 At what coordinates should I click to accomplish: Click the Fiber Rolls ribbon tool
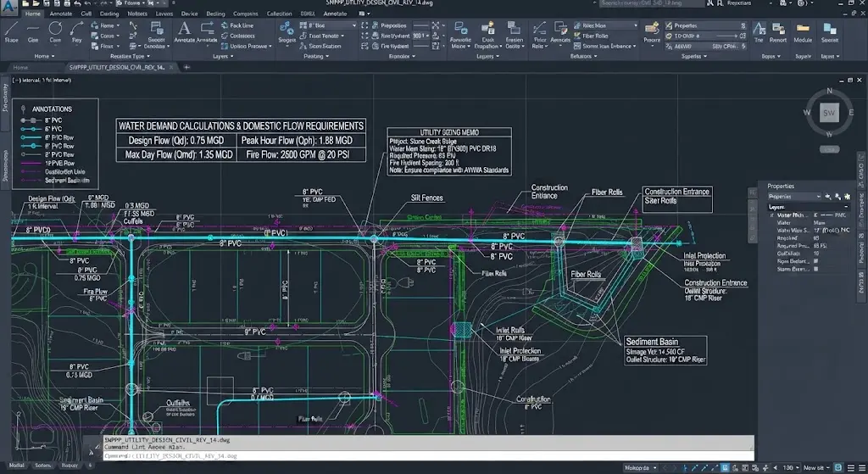[x=591, y=36]
